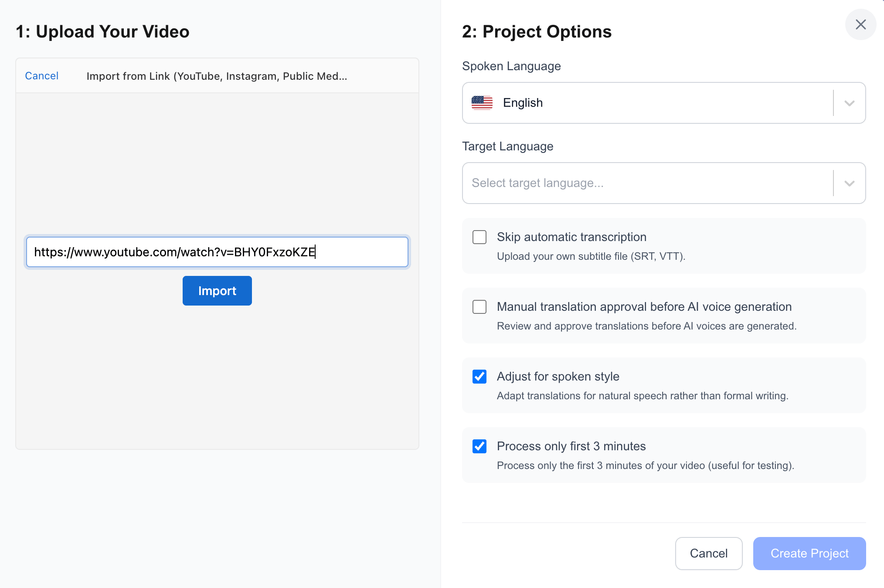This screenshot has width=884, height=588.
Task: Click the Cancel link above the upload area
Action: pyautogui.click(x=41, y=75)
